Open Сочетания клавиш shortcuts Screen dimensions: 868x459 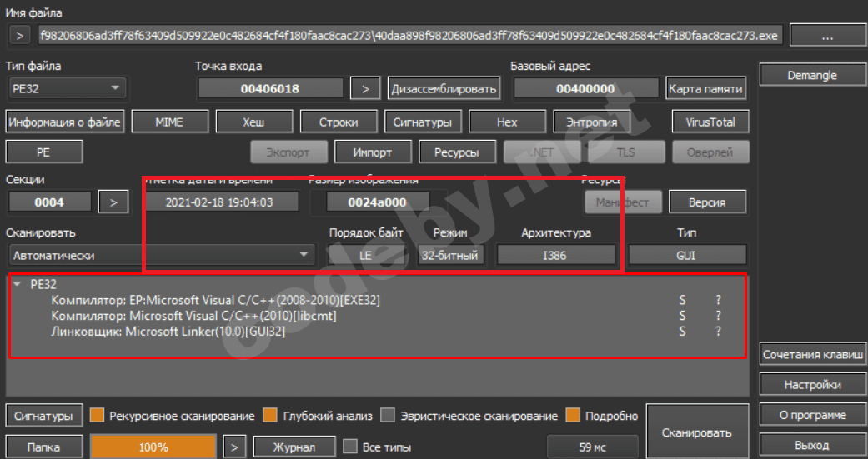(x=812, y=355)
